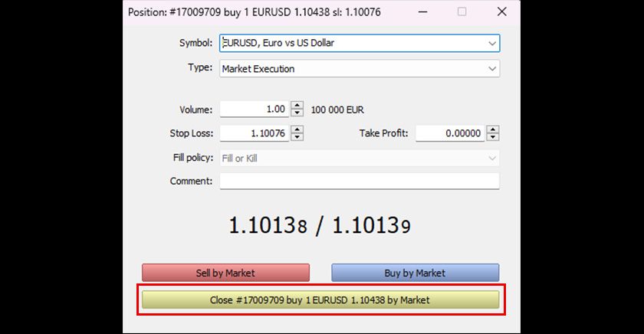The image size is (644, 334).
Task: Decrement Take Profit with the down arrow
Action: pyautogui.click(x=493, y=137)
